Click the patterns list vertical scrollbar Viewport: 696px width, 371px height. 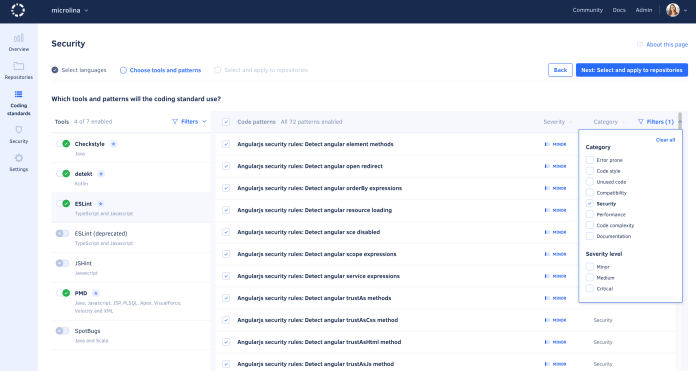click(x=680, y=121)
